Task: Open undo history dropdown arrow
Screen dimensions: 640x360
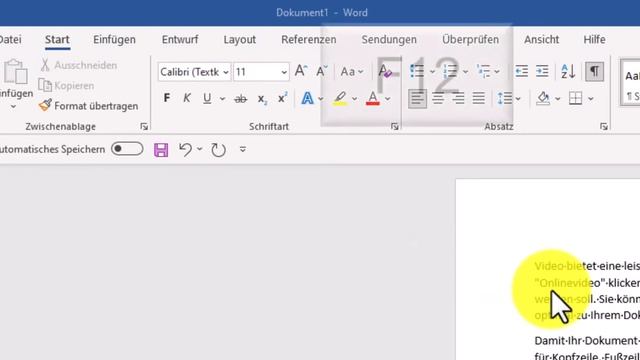Action: click(x=200, y=149)
